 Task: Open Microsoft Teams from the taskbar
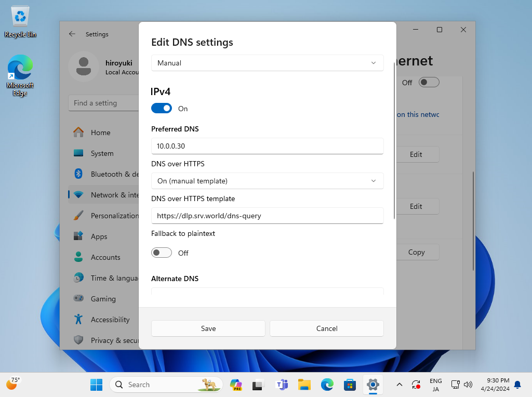pyautogui.click(x=282, y=385)
